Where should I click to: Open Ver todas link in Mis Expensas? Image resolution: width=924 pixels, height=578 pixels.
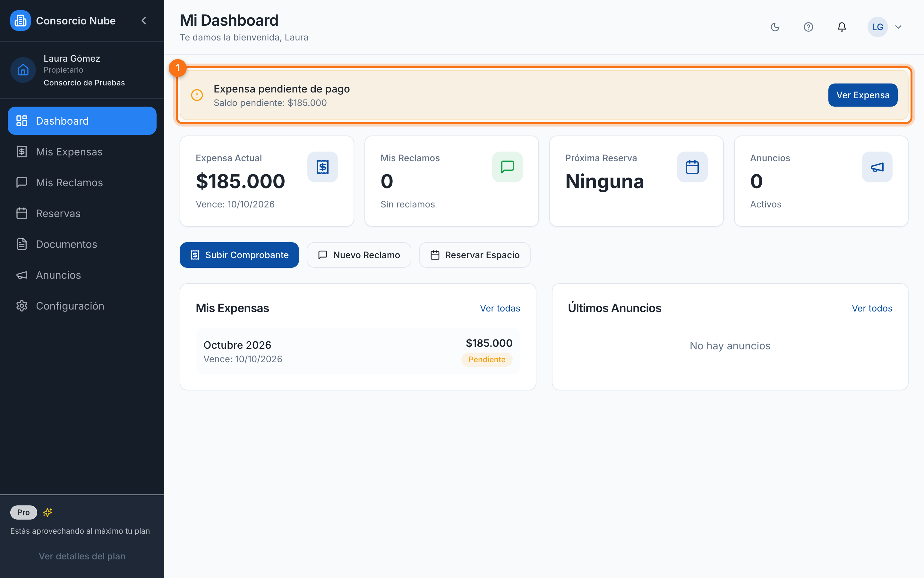(x=500, y=308)
